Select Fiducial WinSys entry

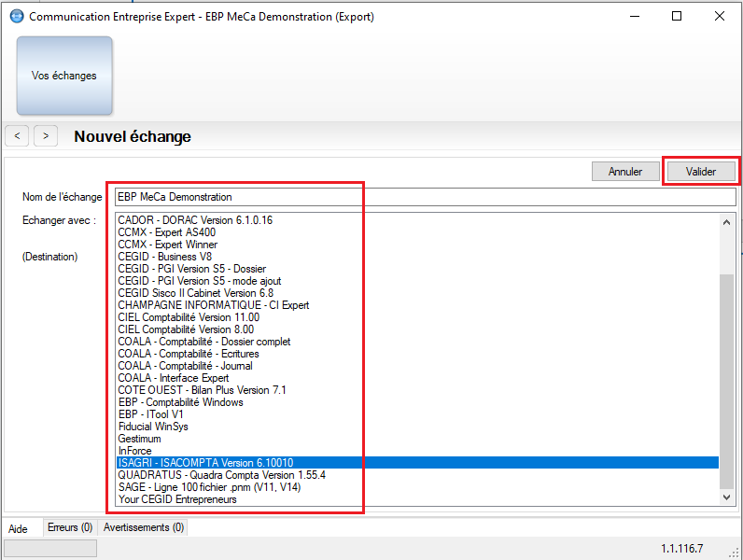point(417,427)
